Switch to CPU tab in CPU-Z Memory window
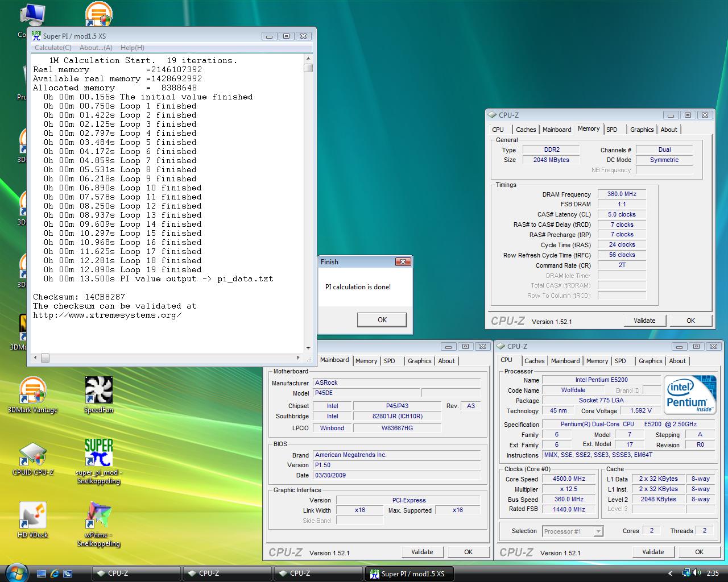The height and width of the screenshot is (582, 728). pyautogui.click(x=498, y=130)
